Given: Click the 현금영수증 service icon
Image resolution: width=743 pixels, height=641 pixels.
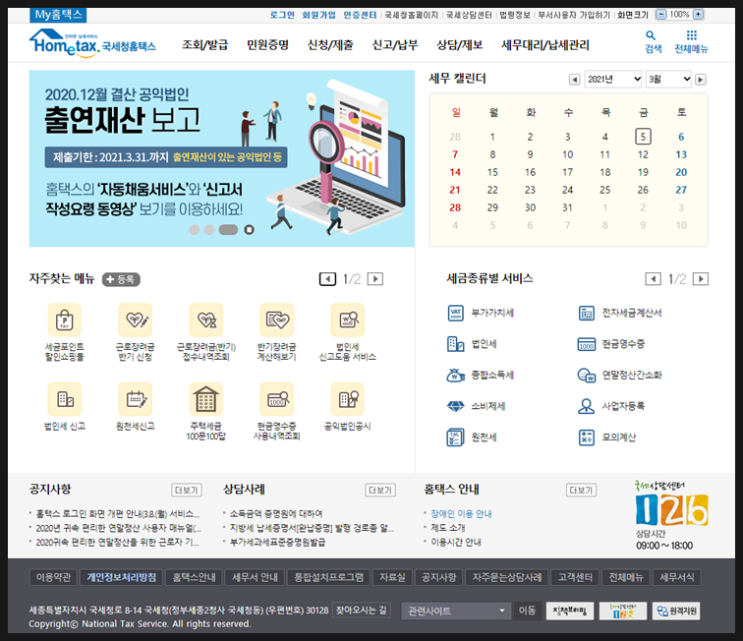Looking at the screenshot, I should [x=587, y=344].
